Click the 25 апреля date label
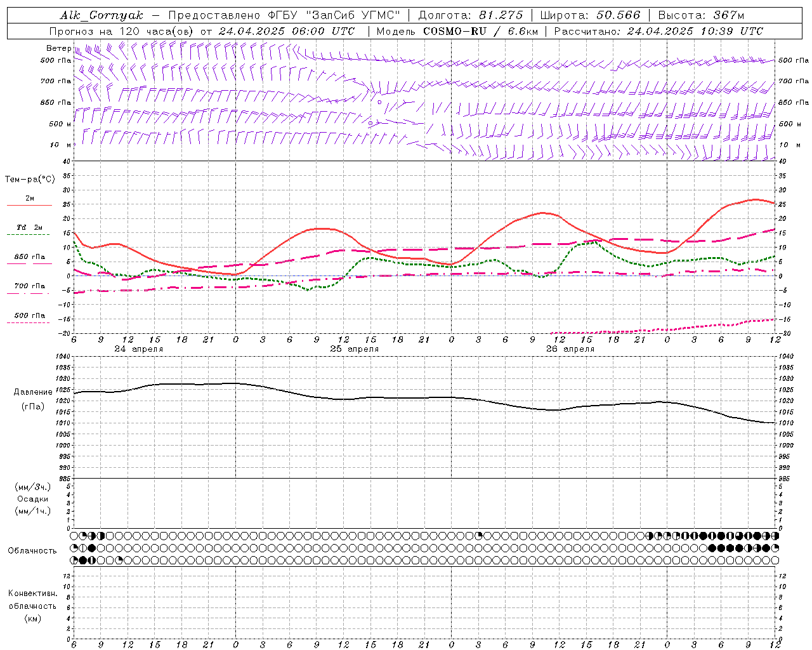 [354, 349]
